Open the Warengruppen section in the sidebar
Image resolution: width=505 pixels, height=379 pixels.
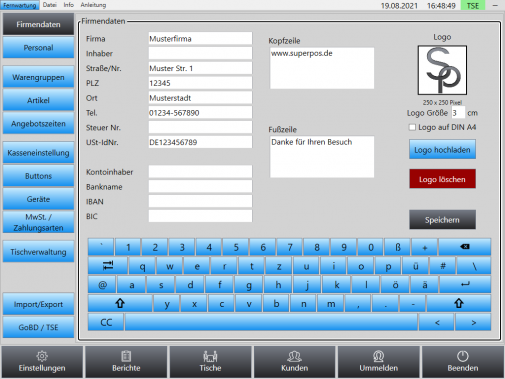click(38, 77)
